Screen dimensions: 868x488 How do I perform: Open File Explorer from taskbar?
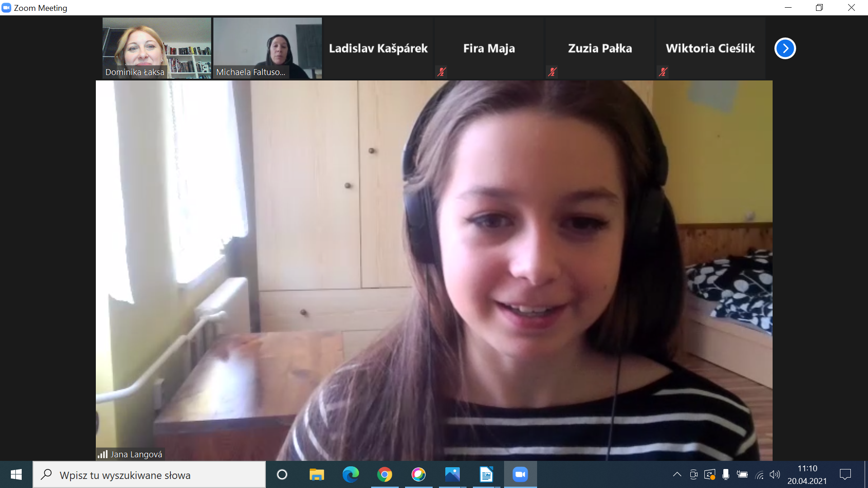pyautogui.click(x=316, y=474)
